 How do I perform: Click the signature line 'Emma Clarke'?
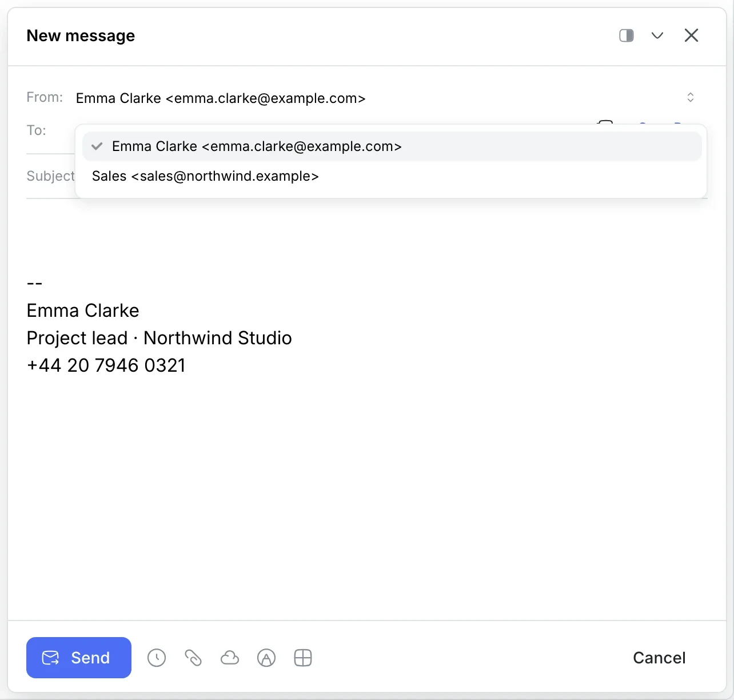tap(83, 311)
